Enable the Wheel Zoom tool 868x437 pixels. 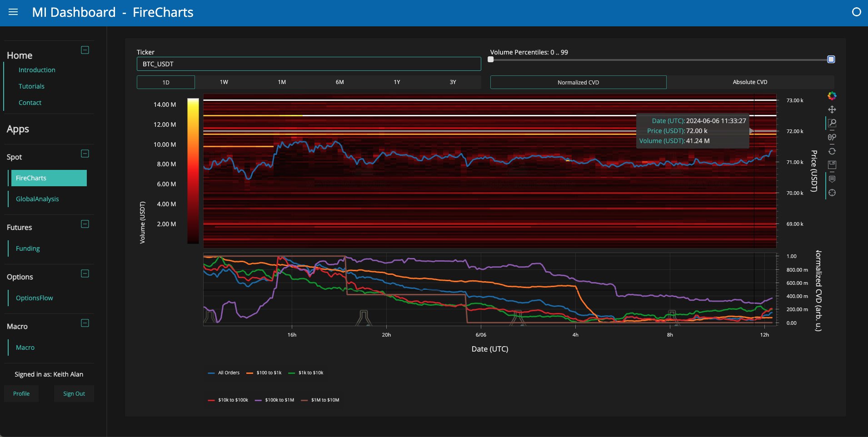pos(832,137)
